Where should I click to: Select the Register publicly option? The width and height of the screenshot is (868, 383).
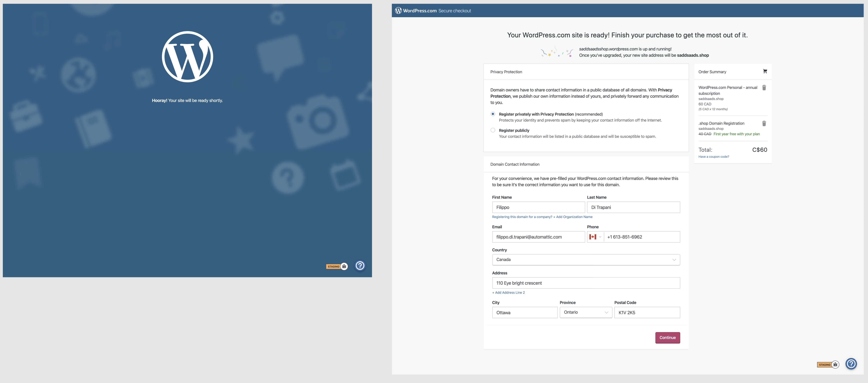click(493, 130)
